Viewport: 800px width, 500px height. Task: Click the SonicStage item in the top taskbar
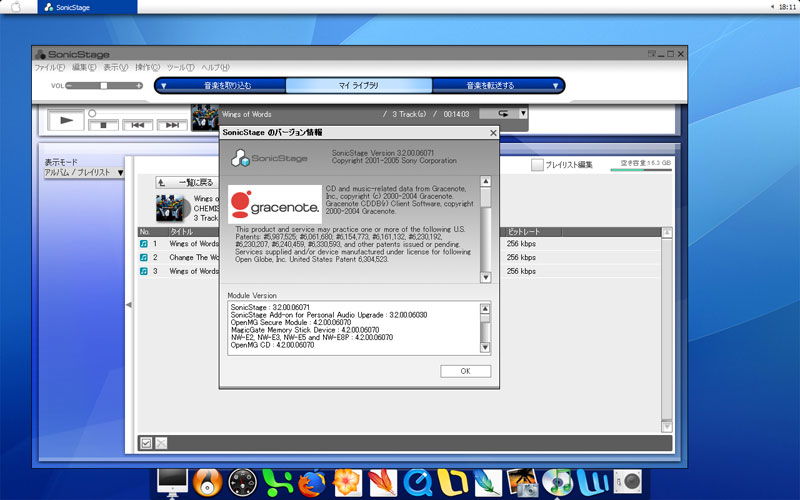pos(88,7)
